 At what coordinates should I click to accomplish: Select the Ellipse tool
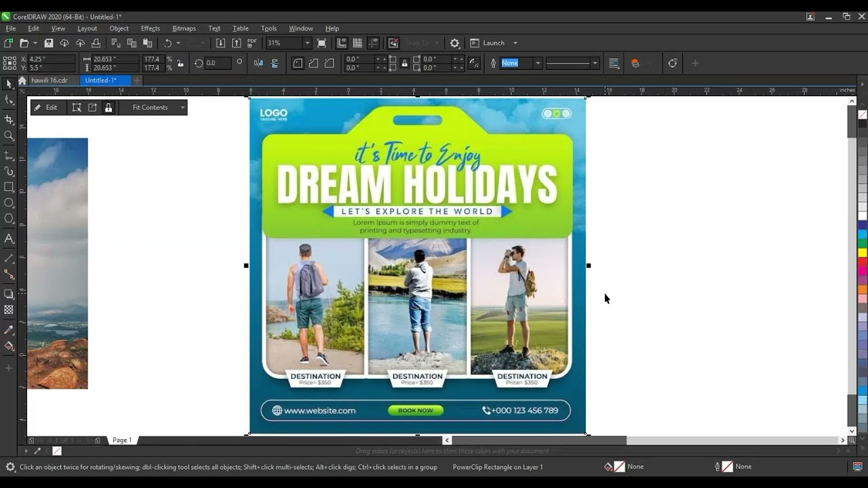tap(9, 203)
